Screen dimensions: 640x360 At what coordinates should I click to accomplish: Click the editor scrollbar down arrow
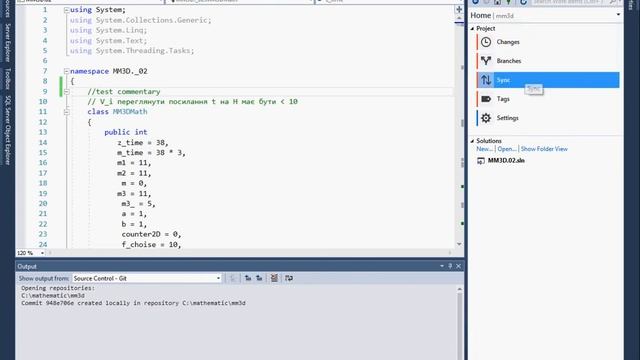(459, 244)
